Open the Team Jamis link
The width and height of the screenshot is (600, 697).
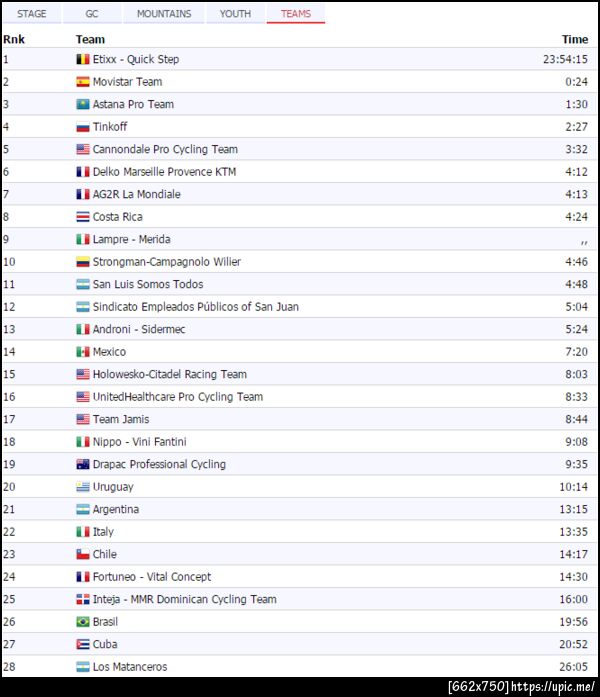click(121, 419)
